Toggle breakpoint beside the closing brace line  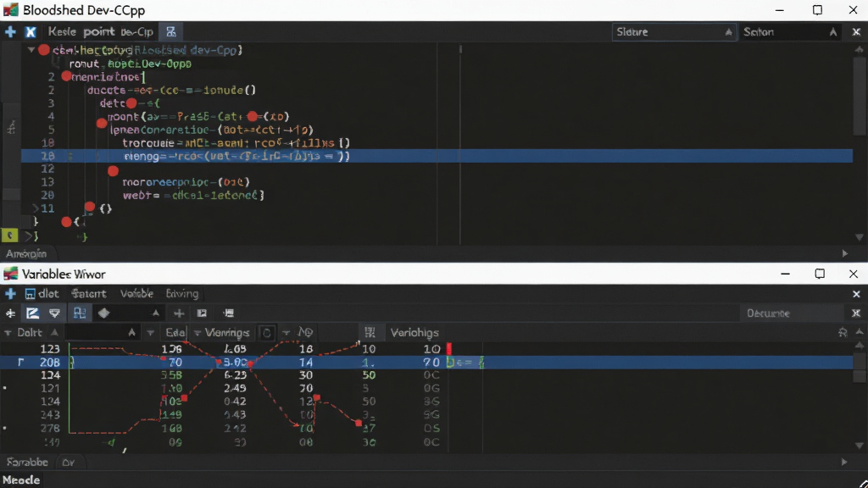66,222
